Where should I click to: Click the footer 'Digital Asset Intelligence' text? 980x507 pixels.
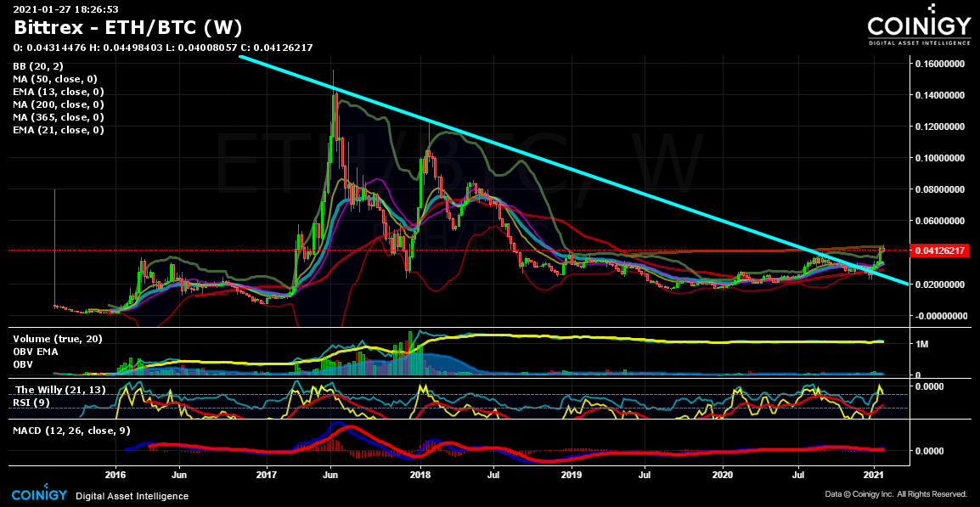click(x=132, y=496)
